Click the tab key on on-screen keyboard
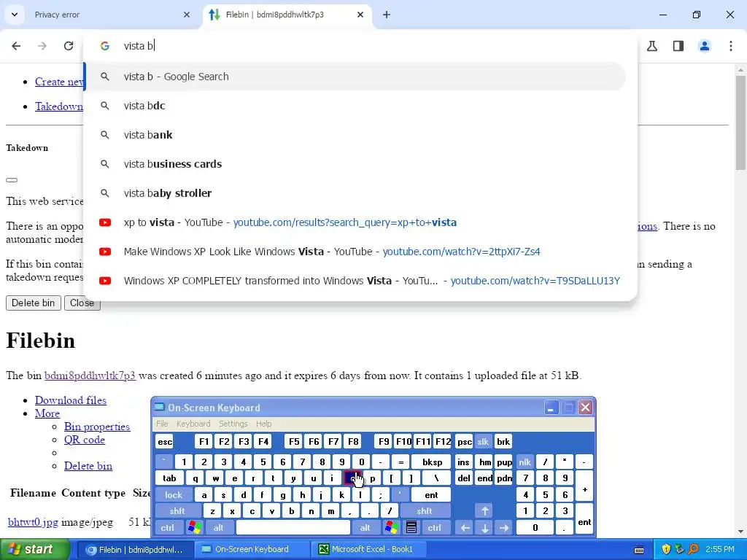Screen dimensions: 747x560 (169, 478)
